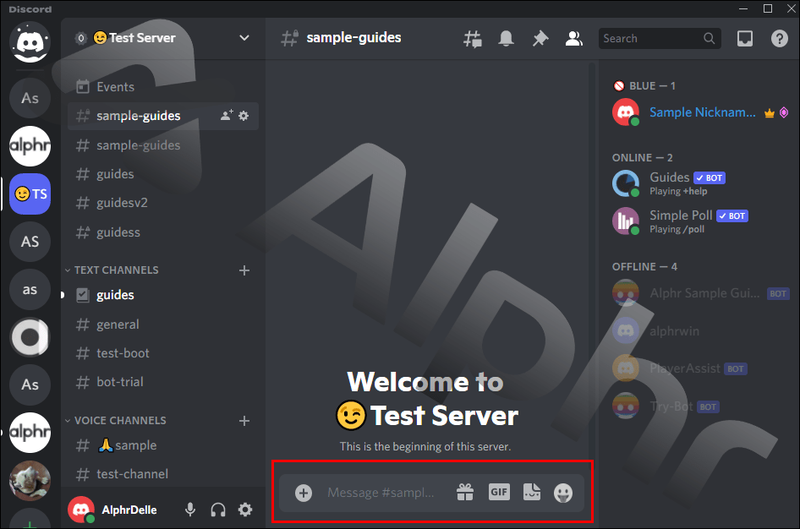The image size is (800, 529).
Task: Open the sticker picker
Action: tap(532, 492)
